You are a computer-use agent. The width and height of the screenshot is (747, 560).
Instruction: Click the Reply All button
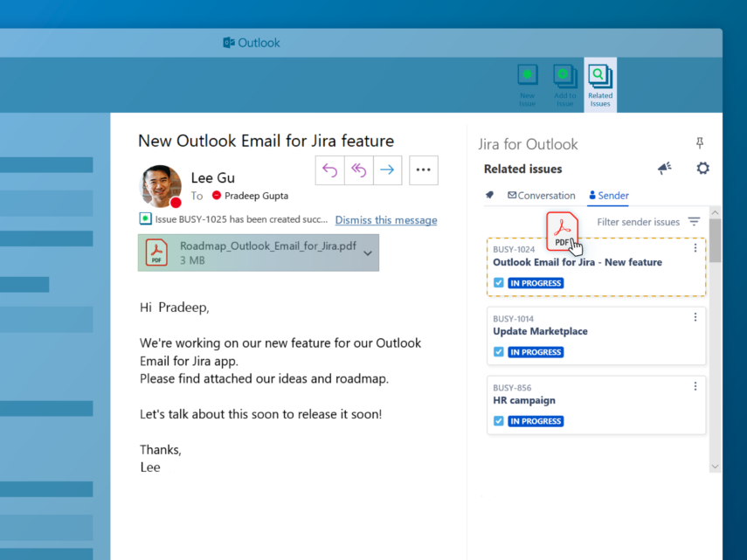(x=359, y=170)
